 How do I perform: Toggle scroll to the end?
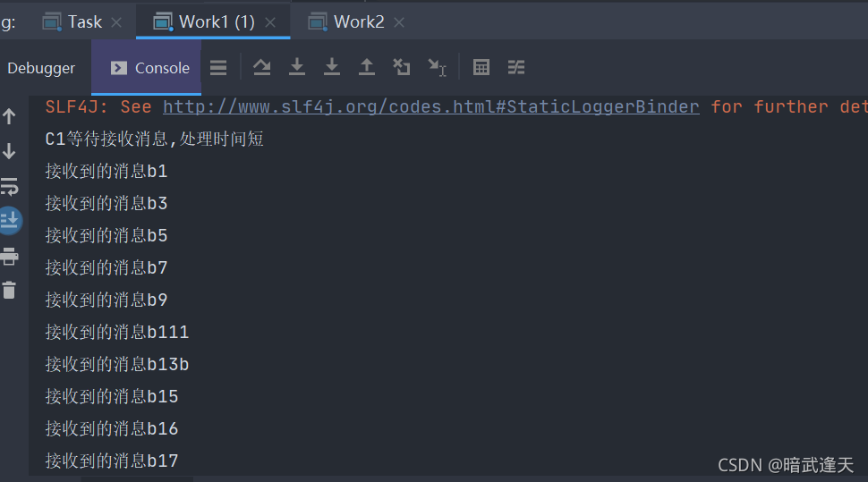click(10, 221)
